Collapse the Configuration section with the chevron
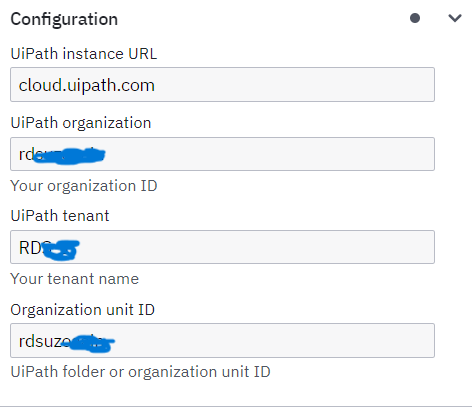The height and width of the screenshot is (408, 472). [455, 18]
